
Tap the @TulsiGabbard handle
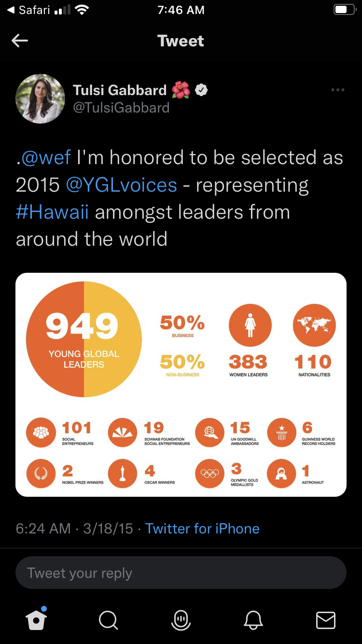pos(121,107)
